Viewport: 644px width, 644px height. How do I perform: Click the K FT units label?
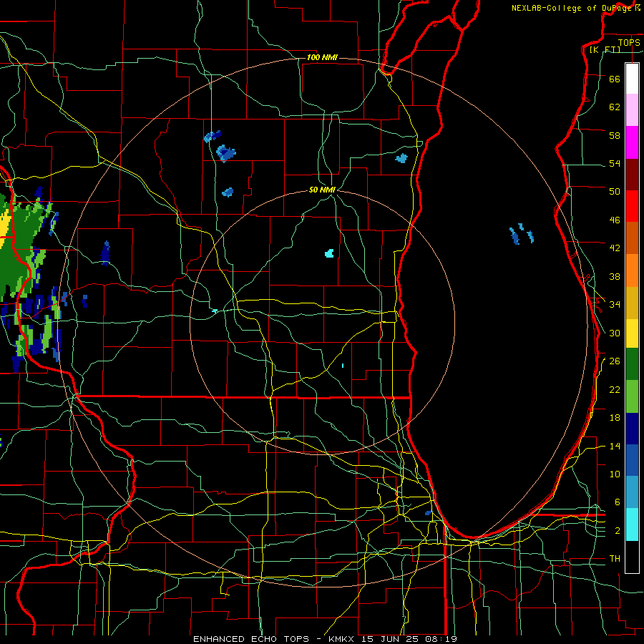[x=605, y=50]
